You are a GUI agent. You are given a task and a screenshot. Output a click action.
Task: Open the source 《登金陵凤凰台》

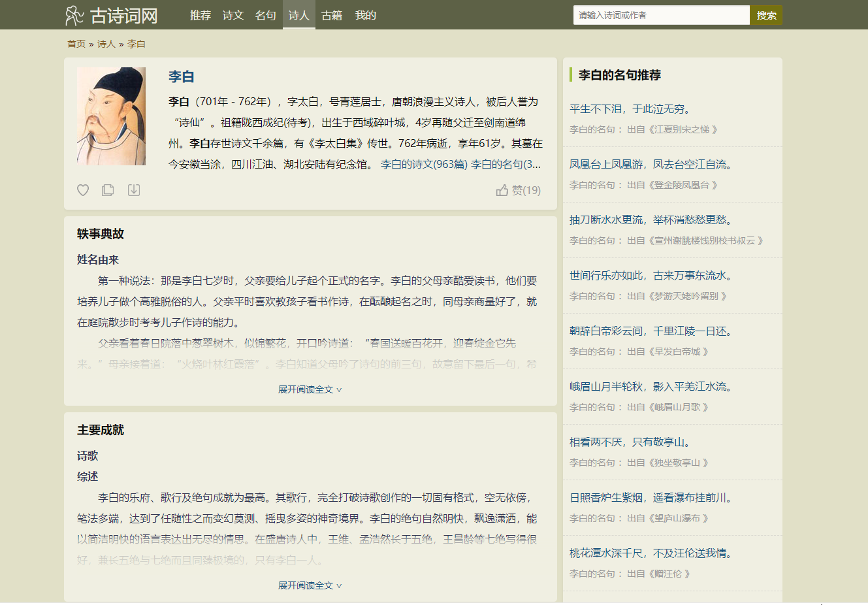click(x=682, y=185)
